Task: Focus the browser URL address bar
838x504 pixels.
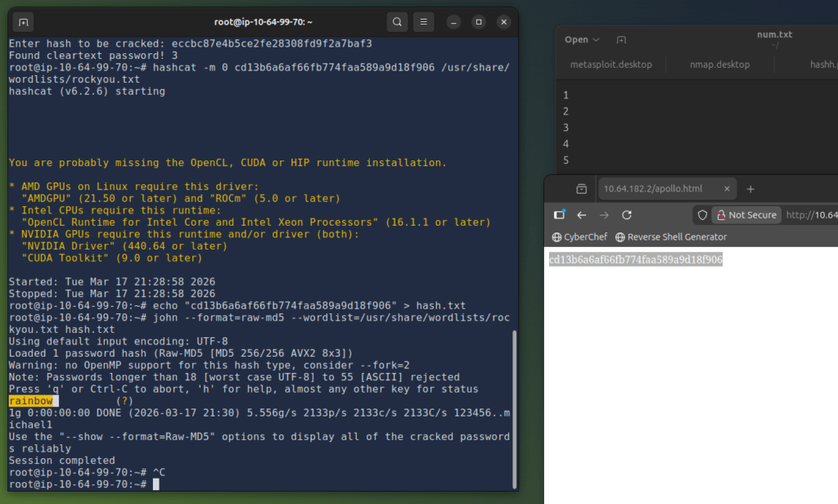Action: (811, 215)
